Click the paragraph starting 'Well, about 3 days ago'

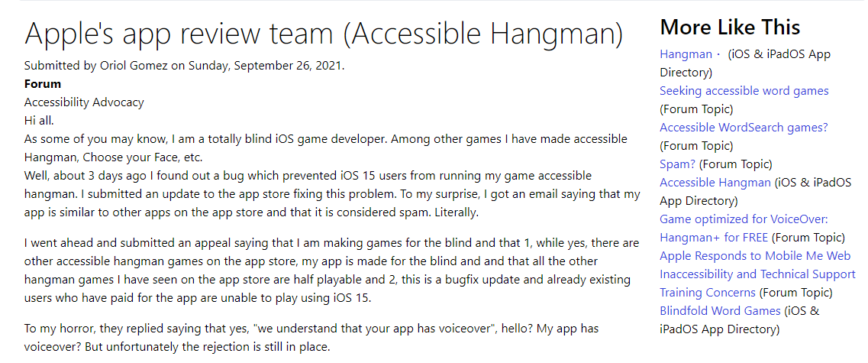point(332,195)
